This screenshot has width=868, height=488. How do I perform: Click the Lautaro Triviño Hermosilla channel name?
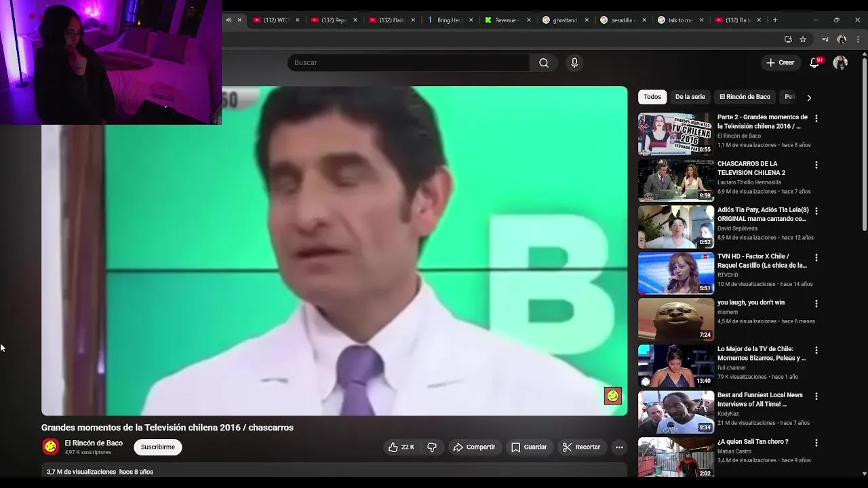[749, 182]
